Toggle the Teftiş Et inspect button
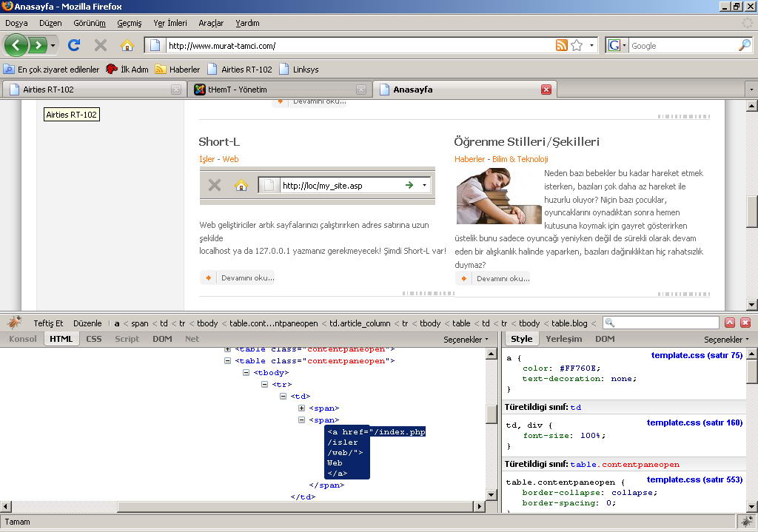This screenshot has height=532, width=758. pos(48,323)
